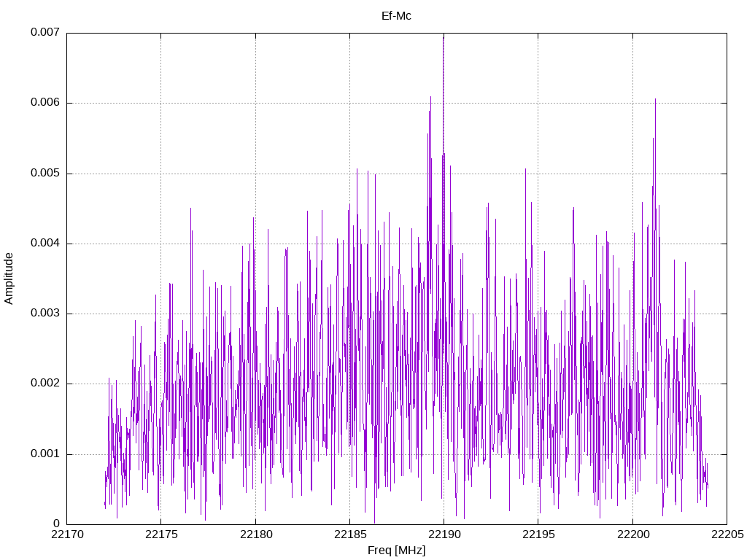Click the 22180 x-axis tick label
747x560 pixels.
click(256, 534)
